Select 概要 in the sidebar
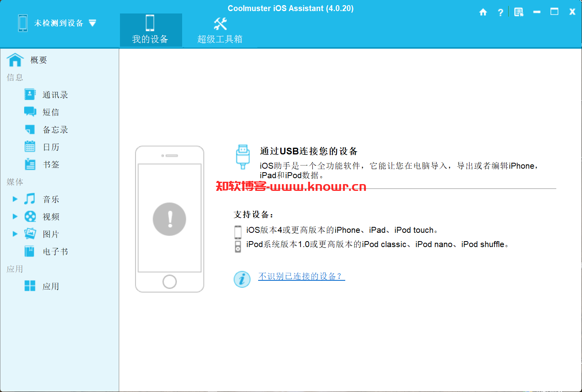Screen dimensions: 582x392 (39, 60)
